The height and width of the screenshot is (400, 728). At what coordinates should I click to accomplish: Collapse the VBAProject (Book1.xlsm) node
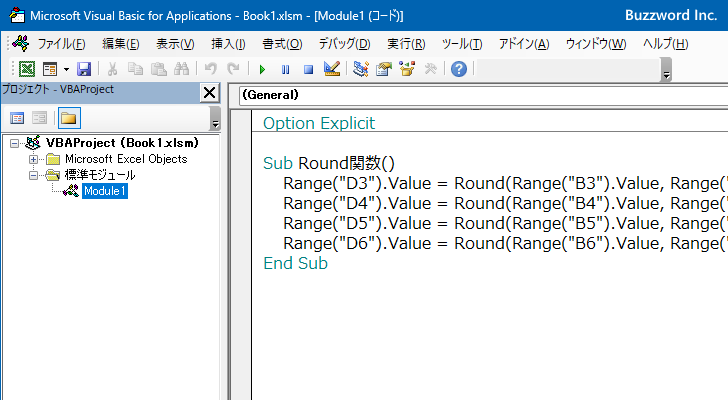click(x=14, y=143)
